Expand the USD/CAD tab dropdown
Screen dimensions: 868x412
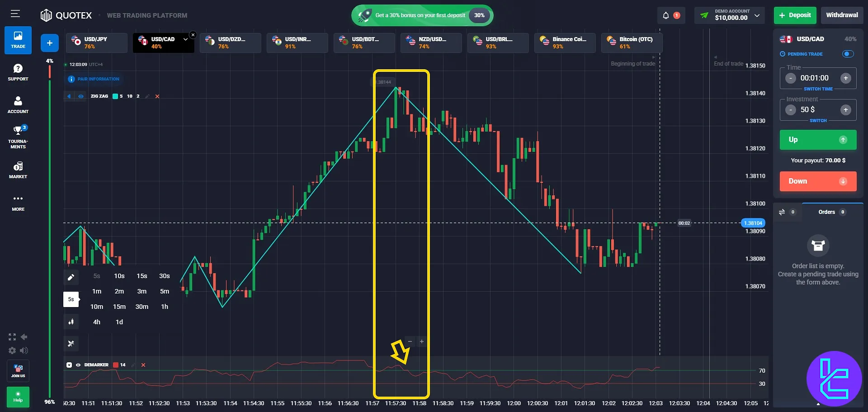pos(185,39)
